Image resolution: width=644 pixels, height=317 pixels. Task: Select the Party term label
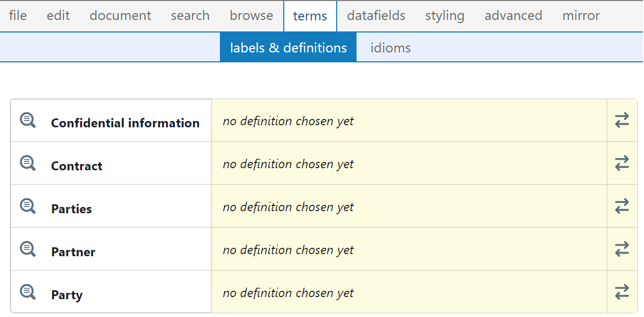[x=66, y=295]
